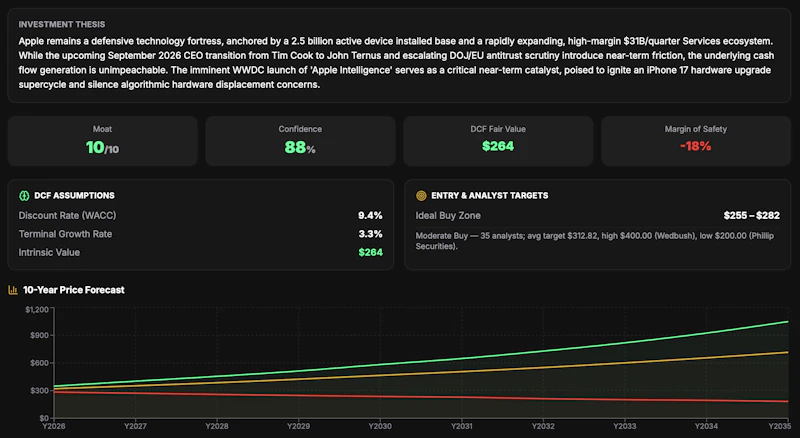This screenshot has width=800, height=438.
Task: Click the Terminal Growth Rate label
Action: coord(65,234)
